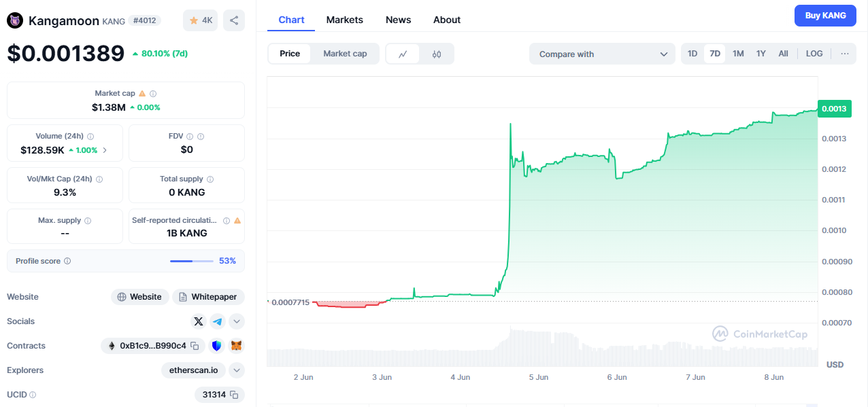This screenshot has width=868, height=407.
Task: Expand the explorers list next to etherscan.io
Action: point(237,370)
